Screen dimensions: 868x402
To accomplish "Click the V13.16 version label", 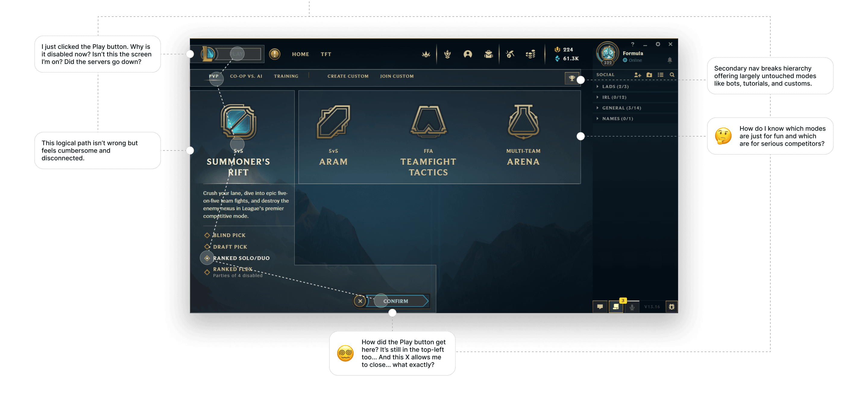I will point(652,307).
